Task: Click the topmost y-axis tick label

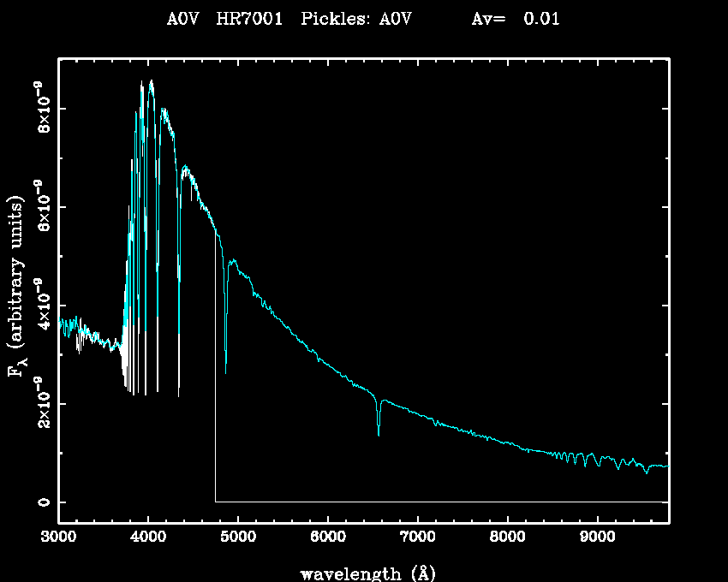Action: (41, 109)
